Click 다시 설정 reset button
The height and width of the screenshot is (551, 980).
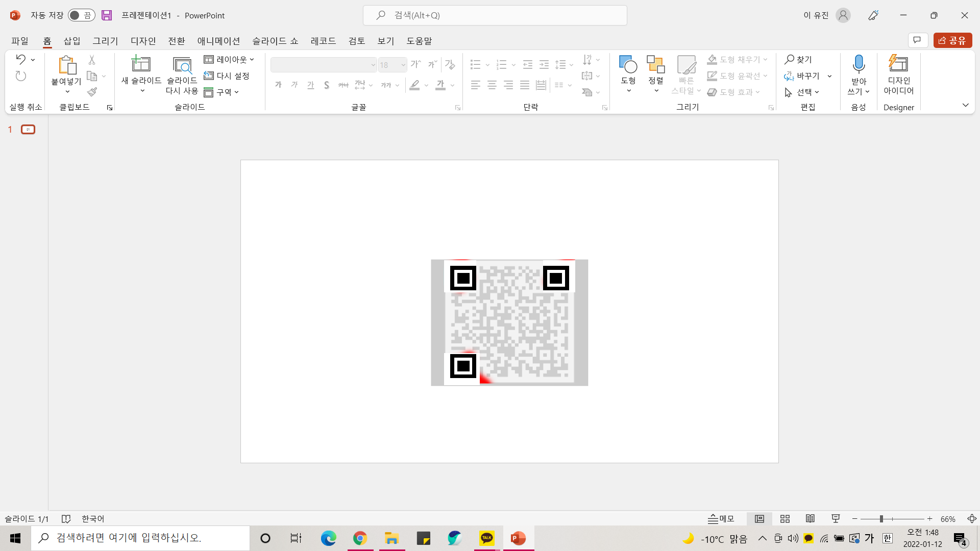[227, 76]
